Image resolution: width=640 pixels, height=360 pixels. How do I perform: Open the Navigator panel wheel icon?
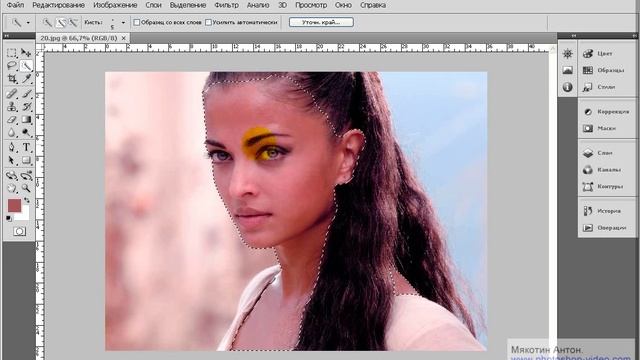click(567, 53)
